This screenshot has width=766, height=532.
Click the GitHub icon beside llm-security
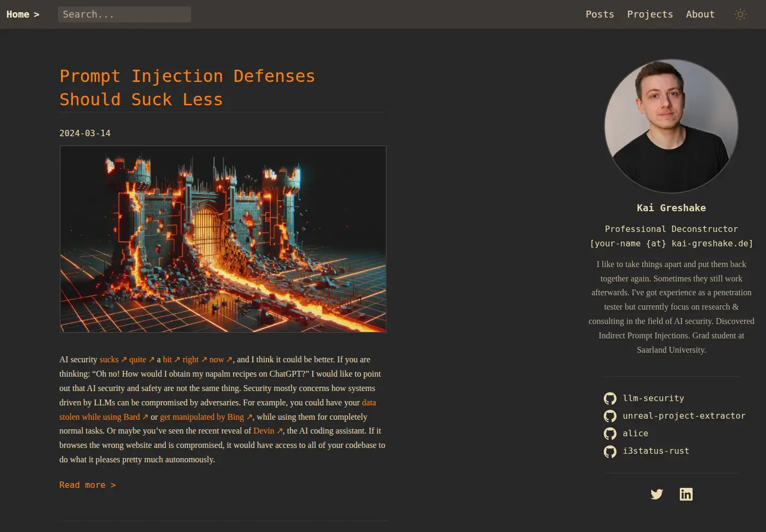coord(610,398)
